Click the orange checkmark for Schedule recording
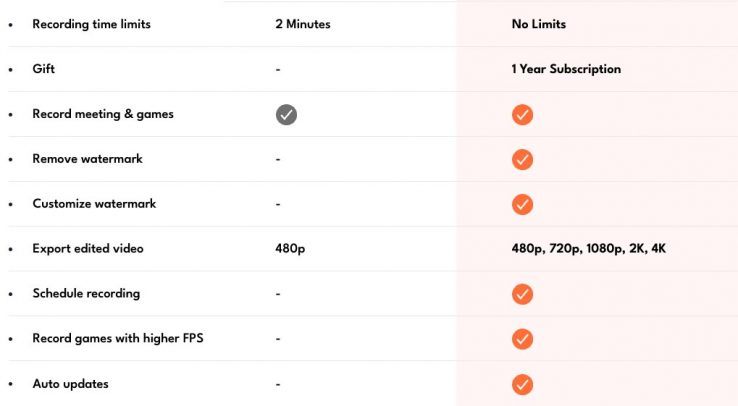The width and height of the screenshot is (738, 406). point(522,294)
